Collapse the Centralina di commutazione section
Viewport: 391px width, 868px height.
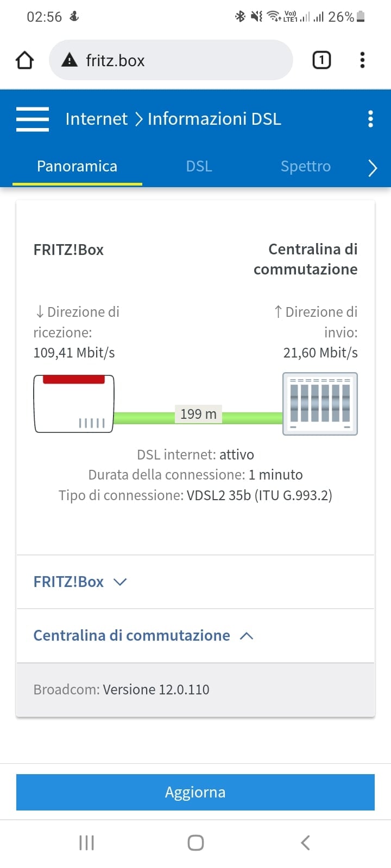click(x=143, y=635)
